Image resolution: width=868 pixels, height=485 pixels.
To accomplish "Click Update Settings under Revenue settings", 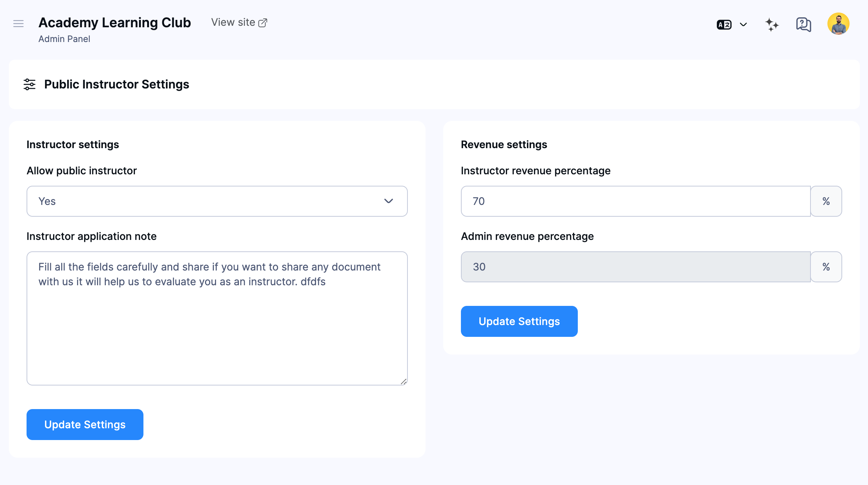I will [519, 321].
